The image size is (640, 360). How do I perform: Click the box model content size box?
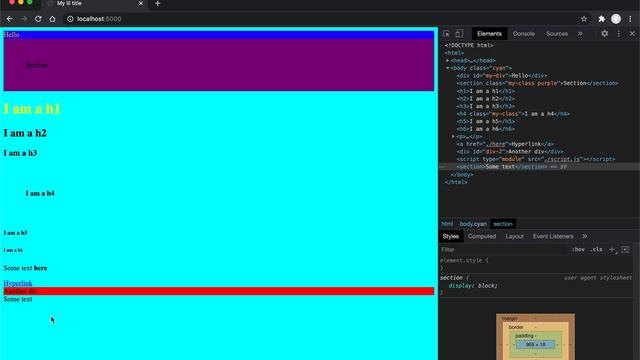[536, 344]
